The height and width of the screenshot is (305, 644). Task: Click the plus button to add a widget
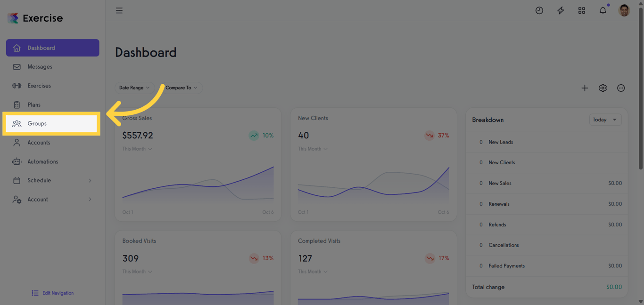(585, 88)
